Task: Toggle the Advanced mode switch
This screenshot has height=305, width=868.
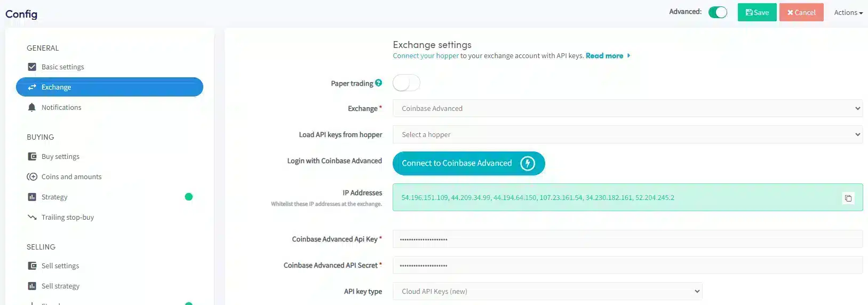Action: (x=718, y=12)
